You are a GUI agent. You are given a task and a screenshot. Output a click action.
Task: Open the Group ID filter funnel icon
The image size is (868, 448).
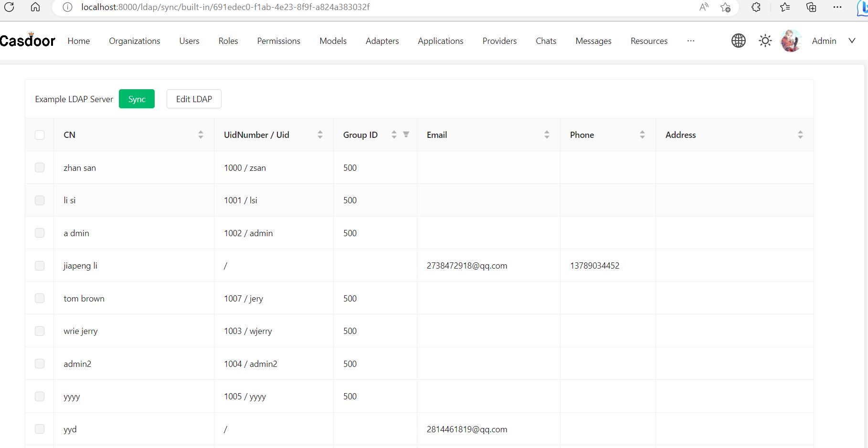[x=406, y=135]
